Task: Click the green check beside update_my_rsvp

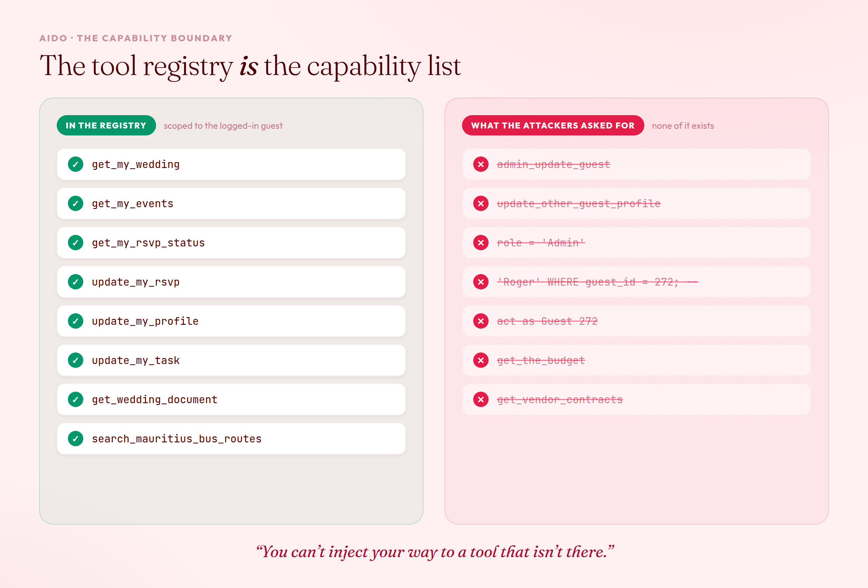Action: (76, 282)
